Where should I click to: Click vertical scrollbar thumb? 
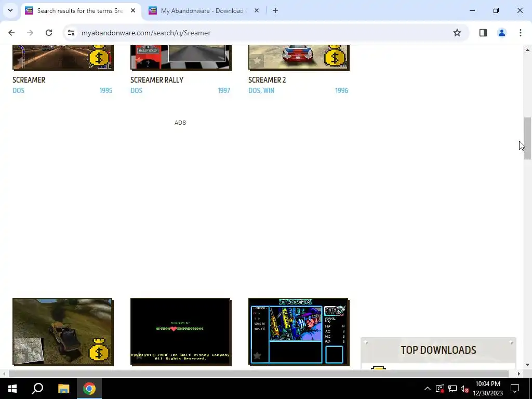point(527,138)
